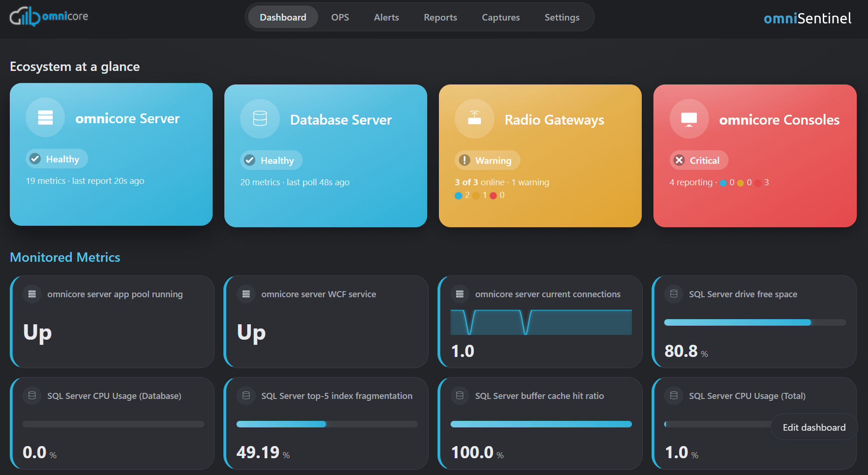Click the index fragmentation progress bar
The width and height of the screenshot is (868, 475).
pos(327,424)
